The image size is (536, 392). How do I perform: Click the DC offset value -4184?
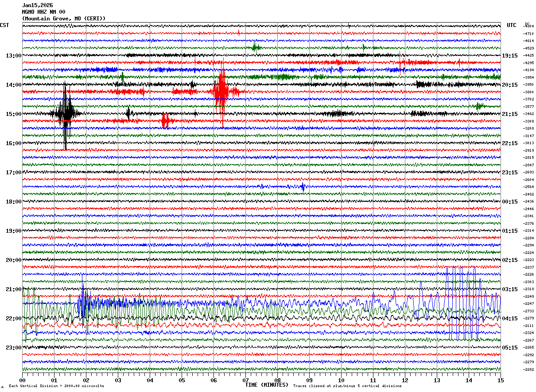[x=529, y=70]
